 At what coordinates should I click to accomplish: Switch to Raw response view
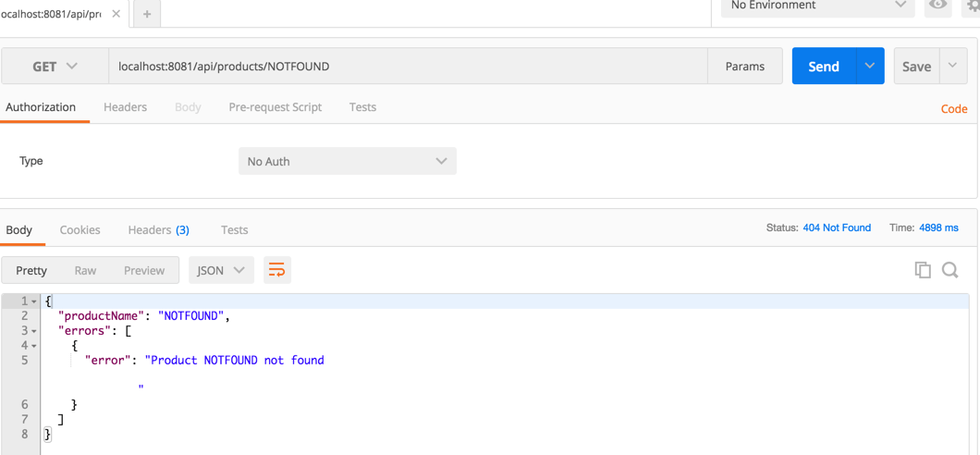[85, 271]
